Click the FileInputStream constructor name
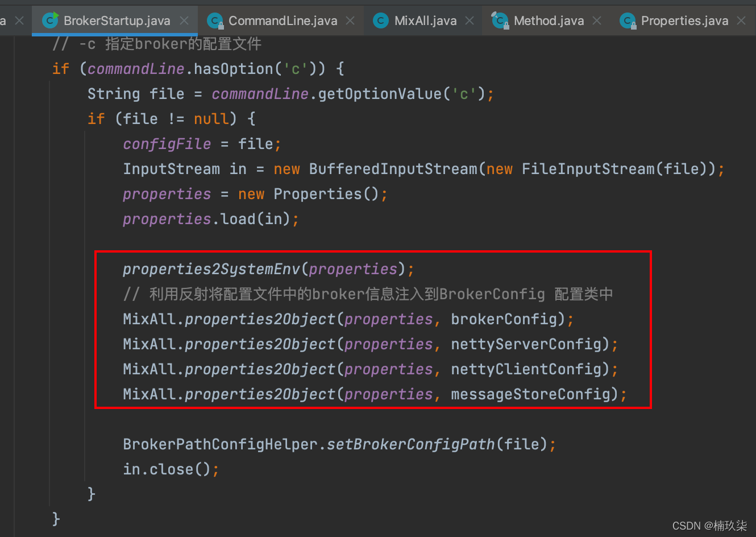This screenshot has height=537, width=756. coord(588,169)
